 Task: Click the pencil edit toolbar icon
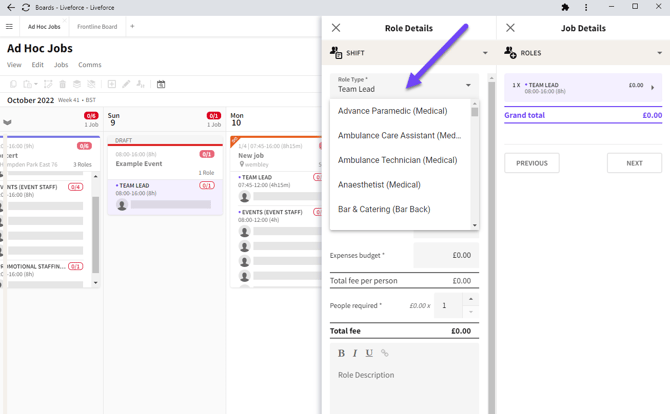pyautogui.click(x=126, y=84)
